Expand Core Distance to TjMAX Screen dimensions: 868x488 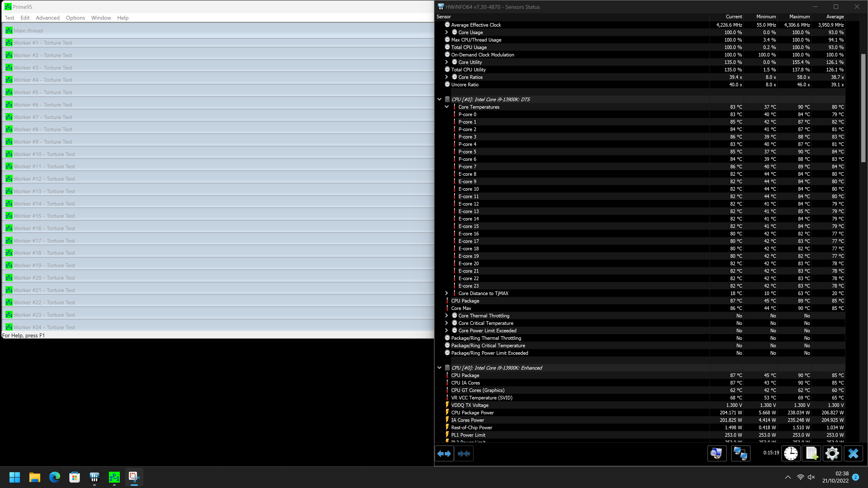[x=447, y=293]
